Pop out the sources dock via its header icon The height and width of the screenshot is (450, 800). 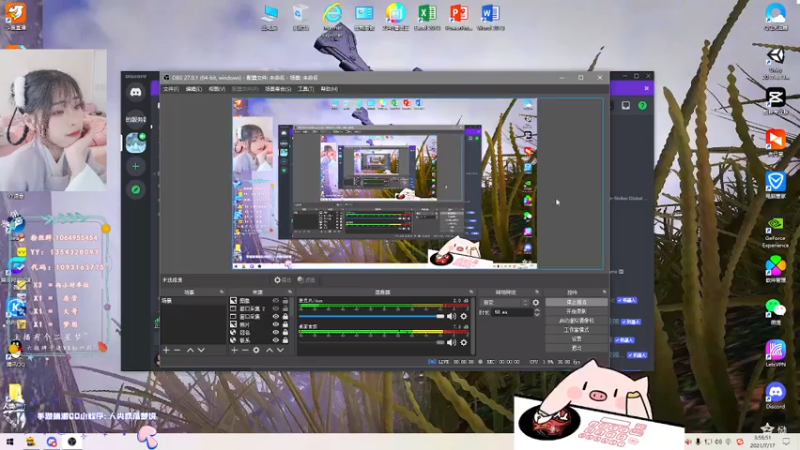click(290, 292)
